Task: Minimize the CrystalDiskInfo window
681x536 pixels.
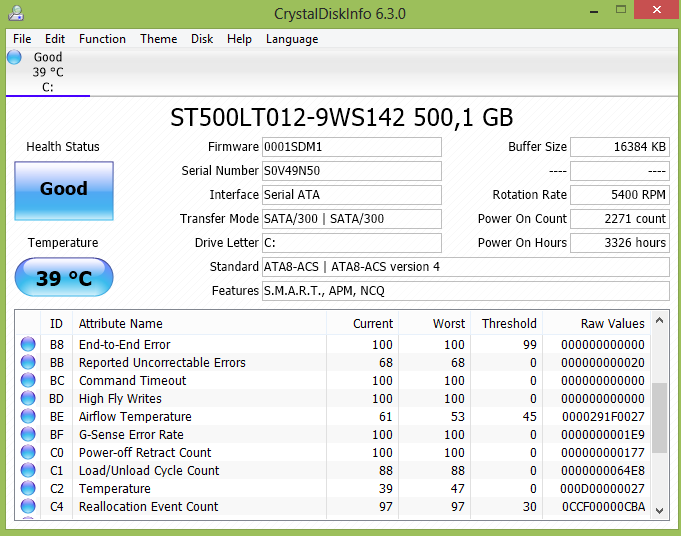Action: point(594,10)
